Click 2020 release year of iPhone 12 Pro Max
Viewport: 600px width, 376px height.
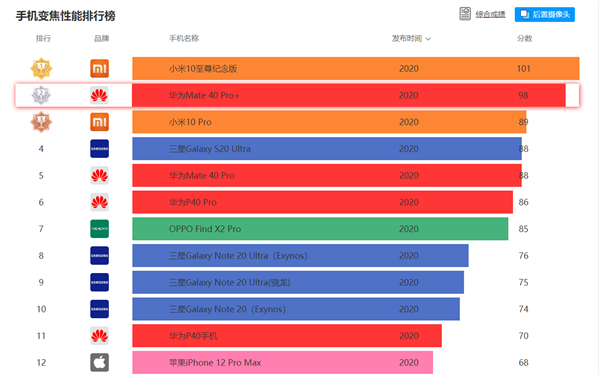(x=409, y=362)
